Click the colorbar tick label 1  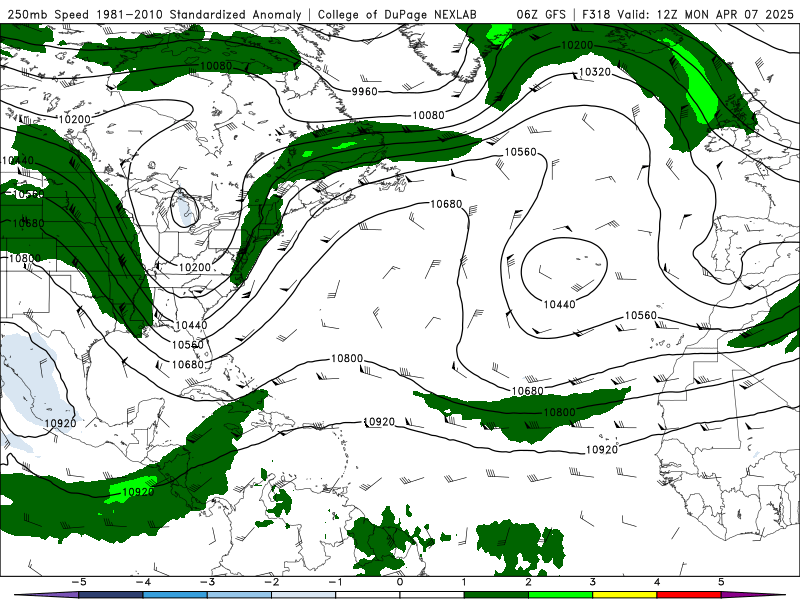point(464,582)
